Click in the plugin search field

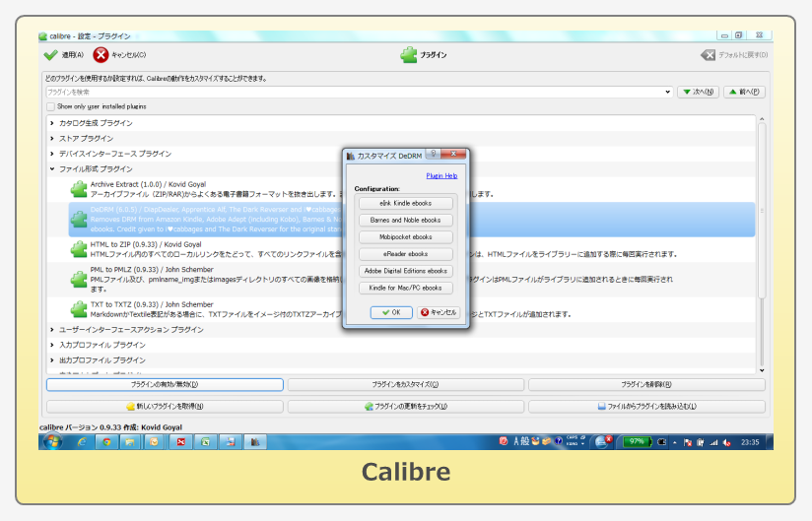355,92
